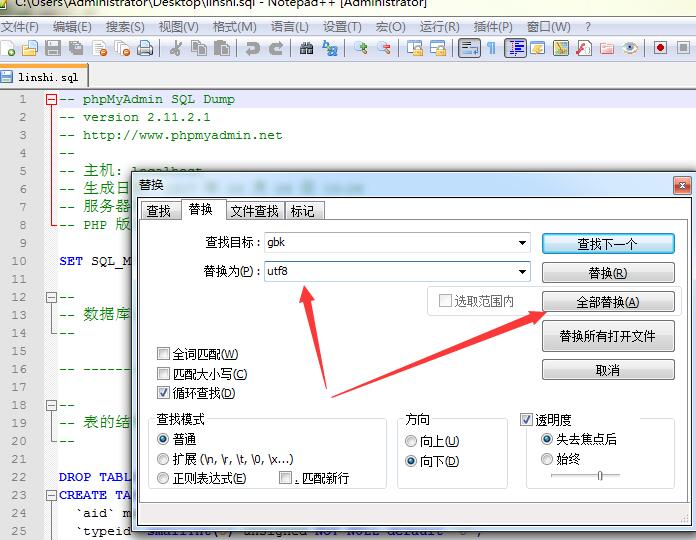This screenshot has width=696, height=540.
Task: Click the Open file toolbar icon
Action: pyautogui.click(x=29, y=48)
